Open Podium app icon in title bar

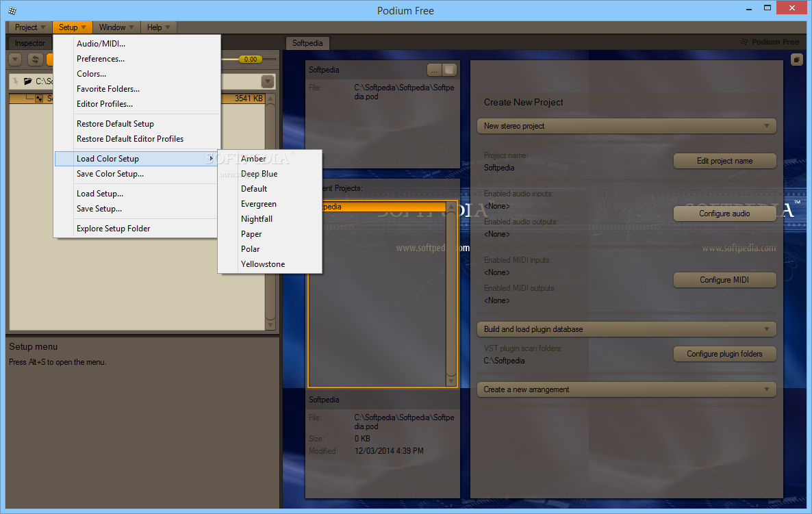12,10
